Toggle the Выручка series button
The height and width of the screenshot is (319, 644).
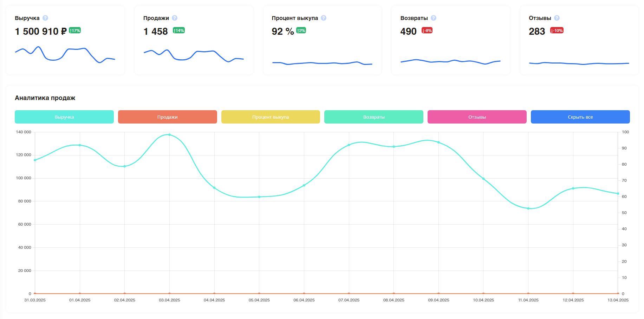coord(64,117)
